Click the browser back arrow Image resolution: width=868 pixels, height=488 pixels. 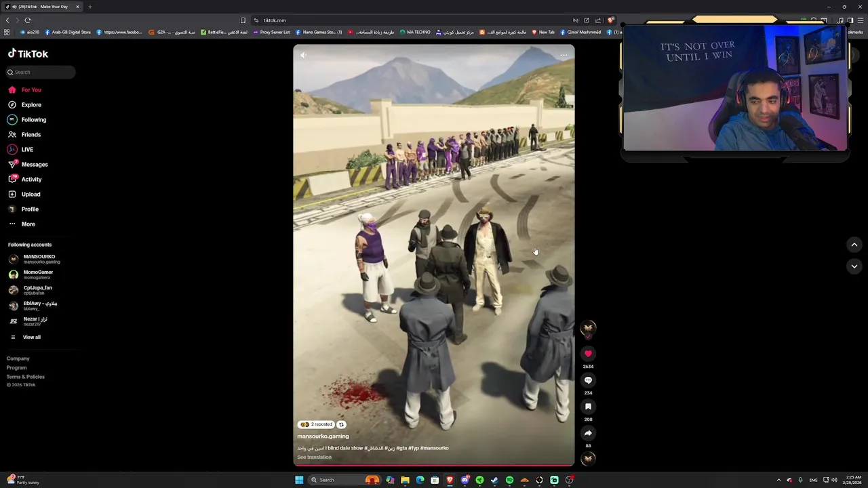(7, 20)
